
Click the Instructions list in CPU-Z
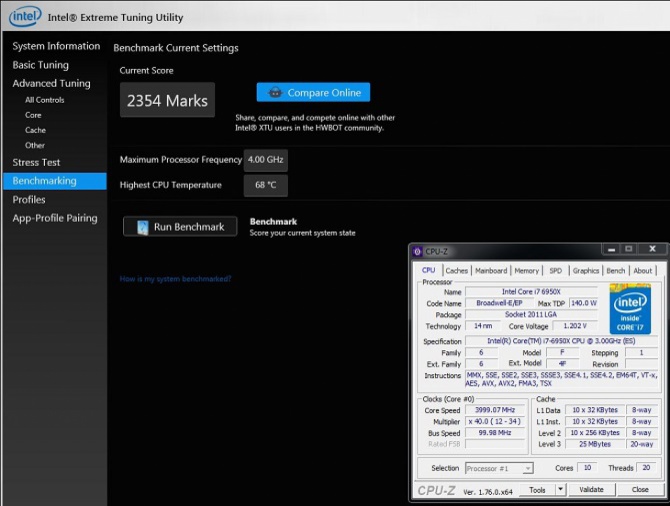point(561,380)
